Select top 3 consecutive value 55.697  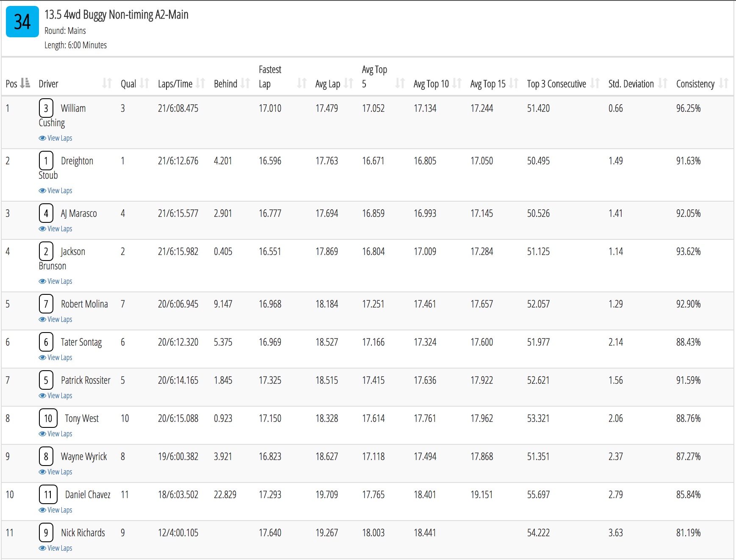[538, 495]
